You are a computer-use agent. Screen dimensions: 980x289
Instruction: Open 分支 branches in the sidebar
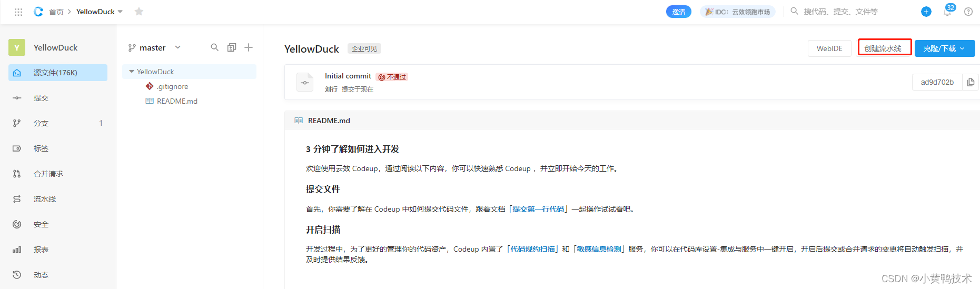pyautogui.click(x=58, y=123)
